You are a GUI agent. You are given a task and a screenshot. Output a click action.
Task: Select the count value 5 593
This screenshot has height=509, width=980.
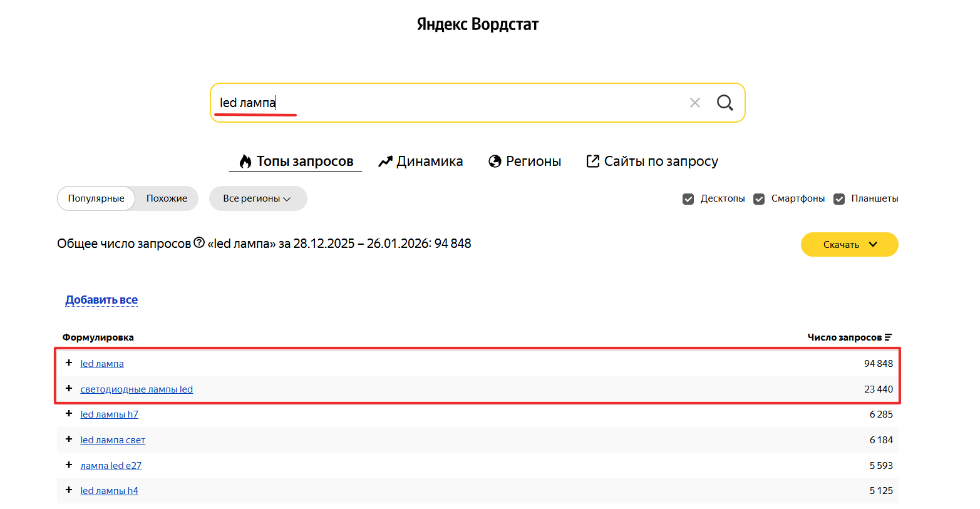click(881, 466)
